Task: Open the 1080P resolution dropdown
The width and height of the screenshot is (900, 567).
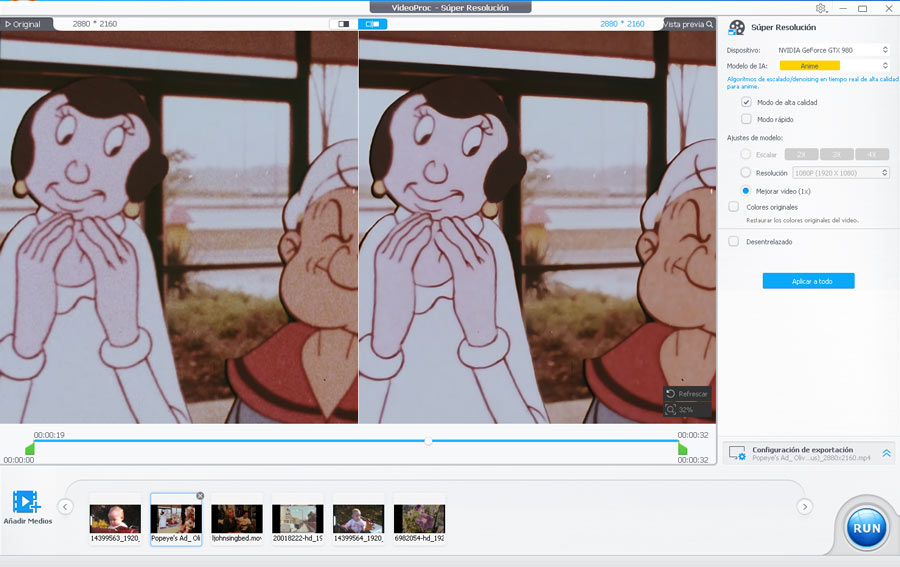Action: point(841,173)
